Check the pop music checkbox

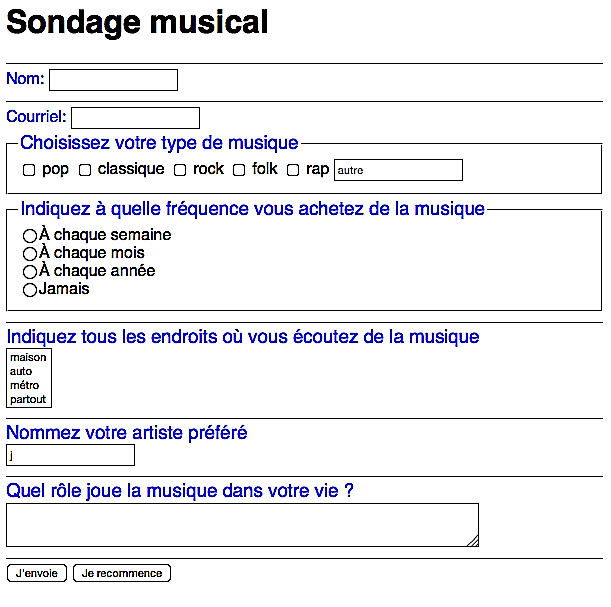(x=29, y=170)
